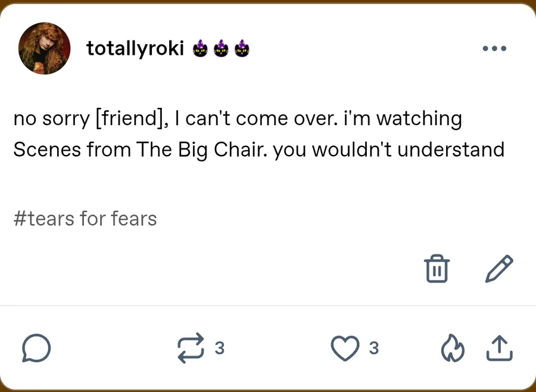
Task: Share the post with the upload arrow icon
Action: point(499,349)
